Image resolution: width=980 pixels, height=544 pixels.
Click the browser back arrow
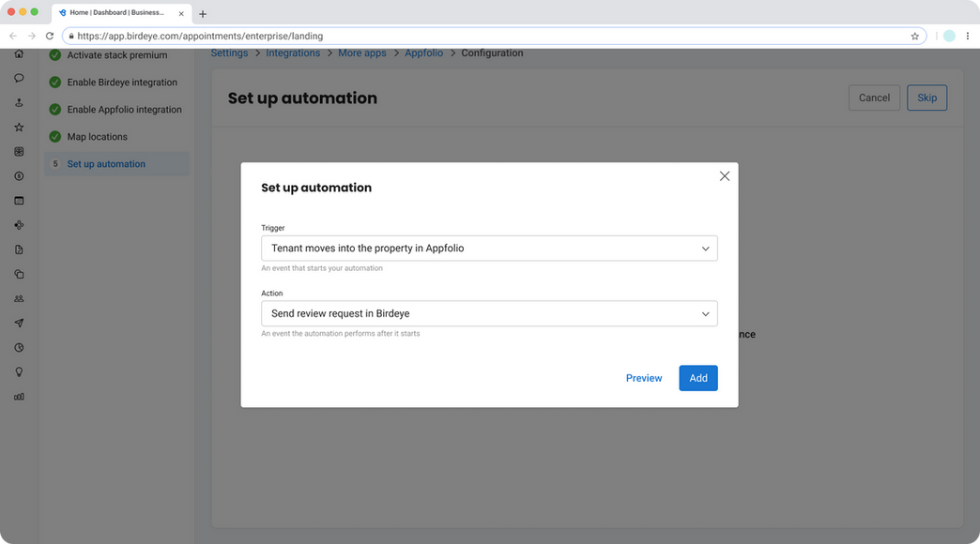[13, 37]
